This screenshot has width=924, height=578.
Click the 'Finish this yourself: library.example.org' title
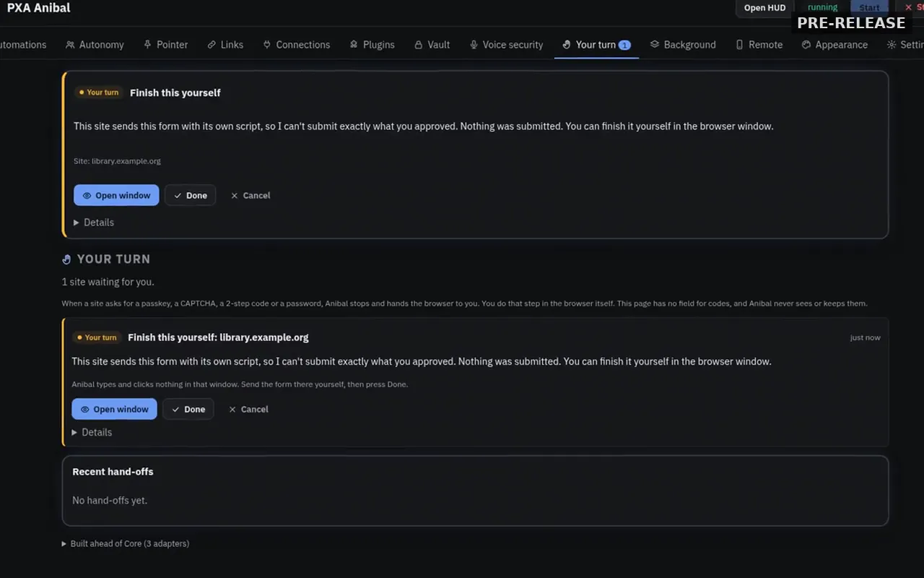click(x=218, y=337)
